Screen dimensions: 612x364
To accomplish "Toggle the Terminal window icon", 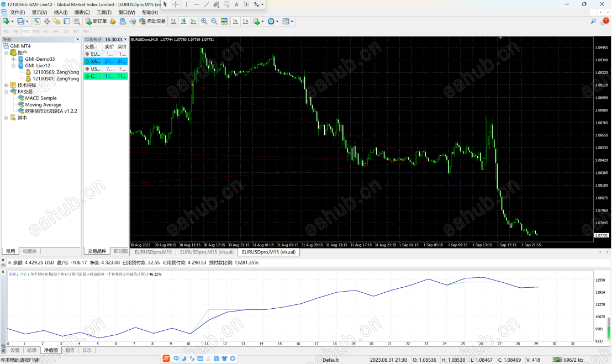I will 67,22.
